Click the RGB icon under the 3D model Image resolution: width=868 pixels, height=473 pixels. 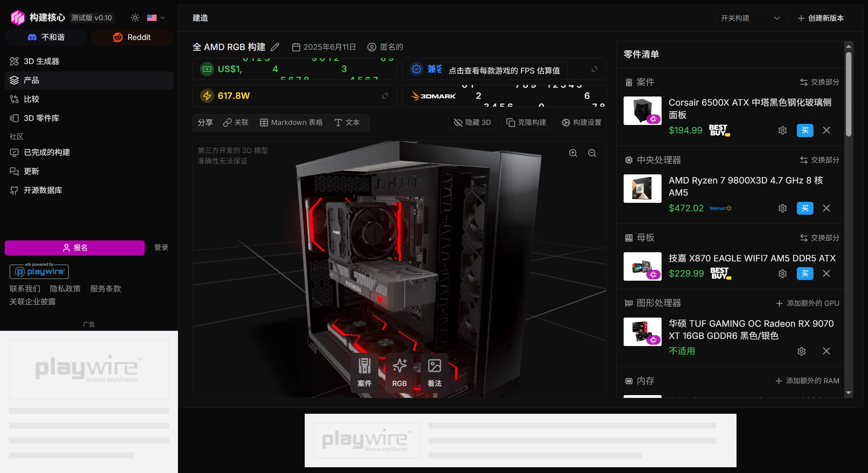point(400,372)
